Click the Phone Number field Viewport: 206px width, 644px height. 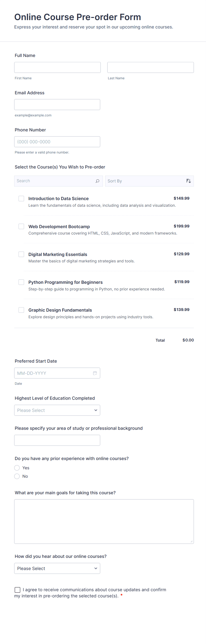57,142
